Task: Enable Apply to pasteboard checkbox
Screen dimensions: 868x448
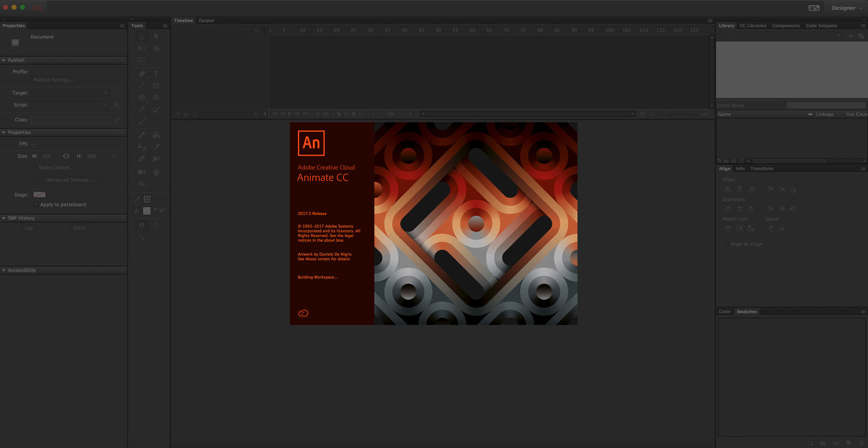Action: (x=36, y=205)
